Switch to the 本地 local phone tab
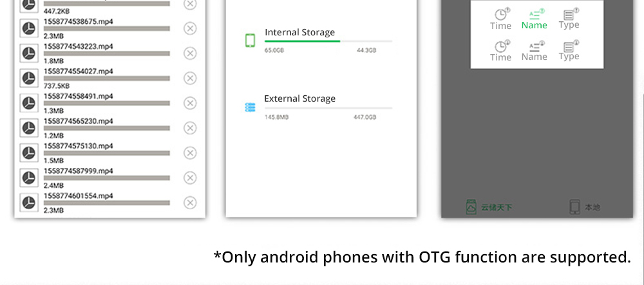 585,207
